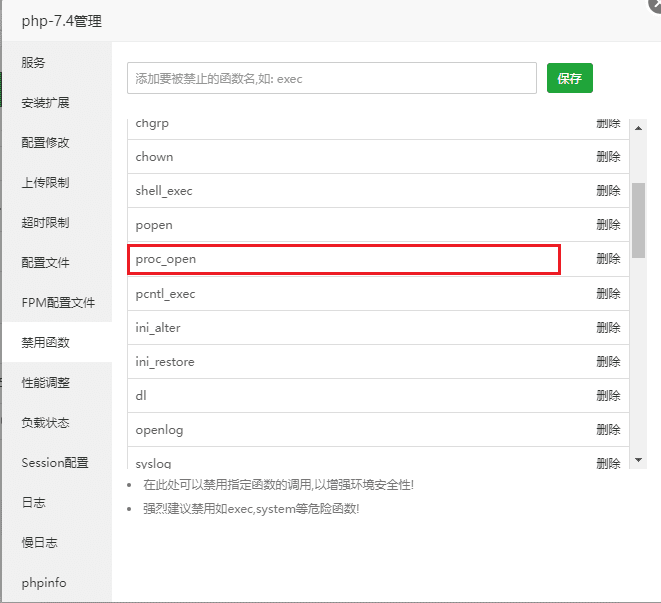Remove pcntl_exec from the list
The height and width of the screenshot is (603, 661).
[608, 294]
